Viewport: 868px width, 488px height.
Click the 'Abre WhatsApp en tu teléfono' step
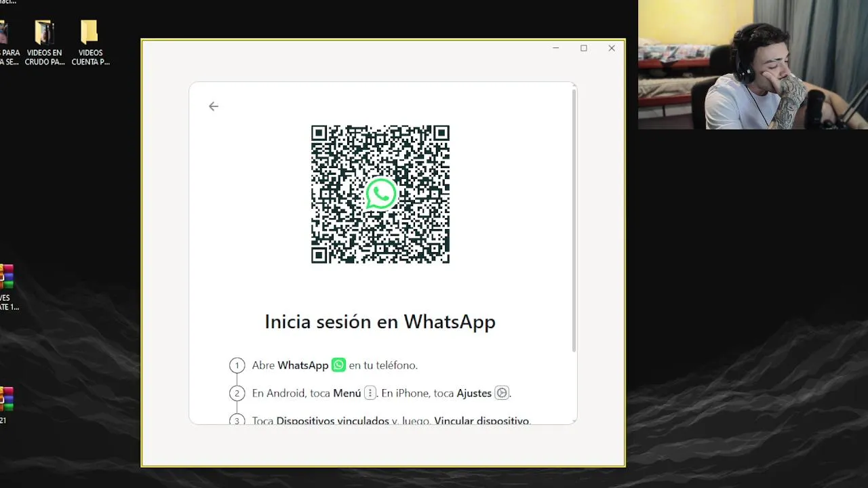334,365
